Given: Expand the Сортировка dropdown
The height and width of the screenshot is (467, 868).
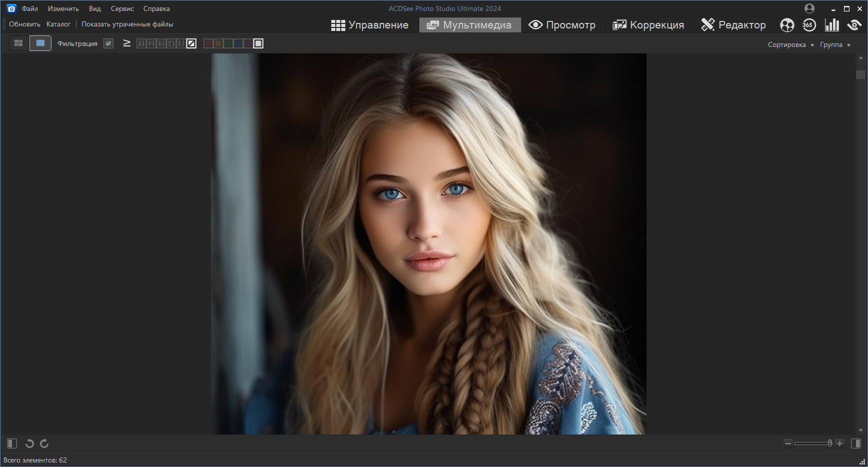Looking at the screenshot, I should pyautogui.click(x=791, y=45).
